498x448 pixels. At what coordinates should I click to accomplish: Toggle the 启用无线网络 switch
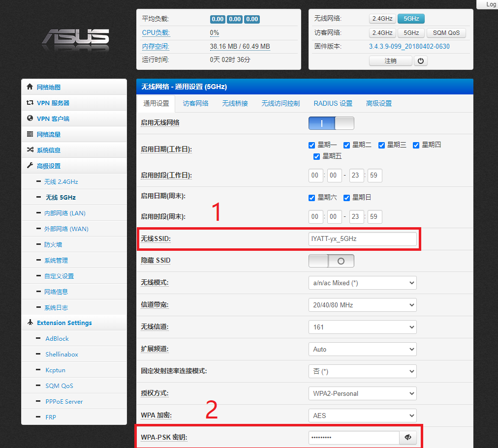[x=331, y=123]
